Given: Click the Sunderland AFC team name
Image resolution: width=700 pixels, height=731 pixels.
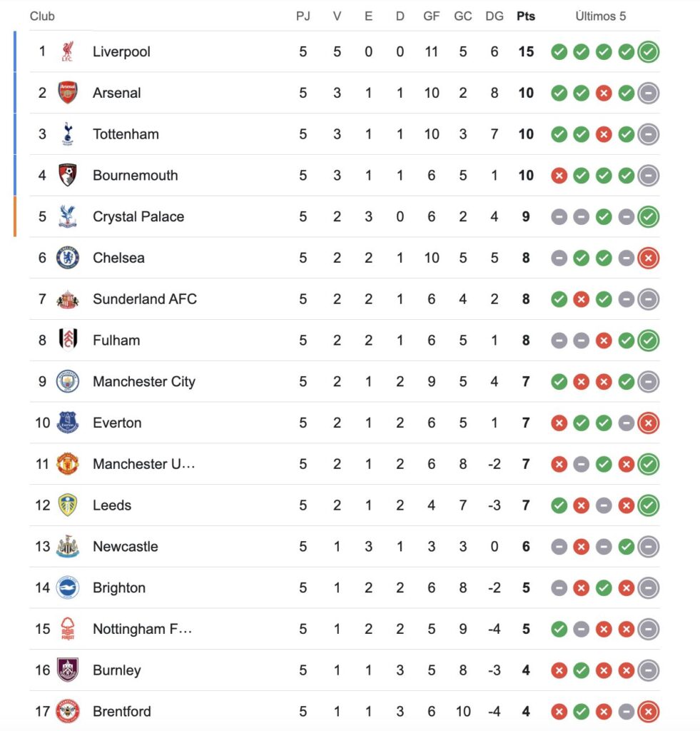Looking at the screenshot, I should [x=144, y=299].
